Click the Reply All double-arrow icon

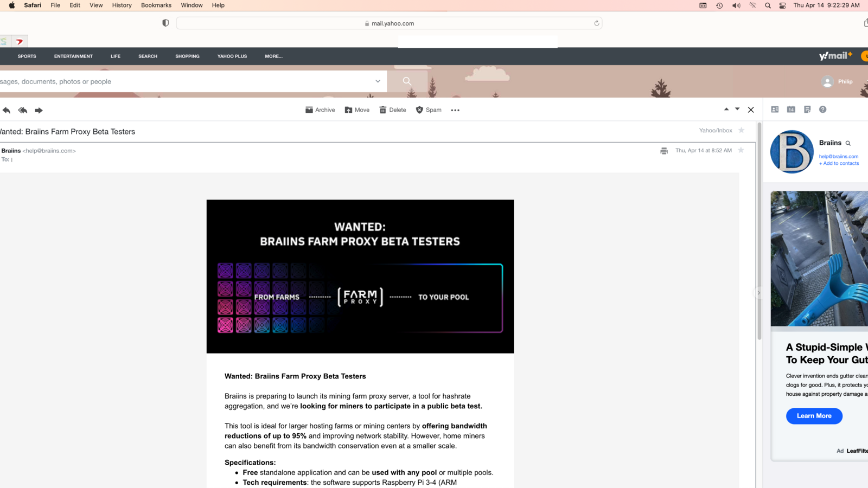coord(22,110)
